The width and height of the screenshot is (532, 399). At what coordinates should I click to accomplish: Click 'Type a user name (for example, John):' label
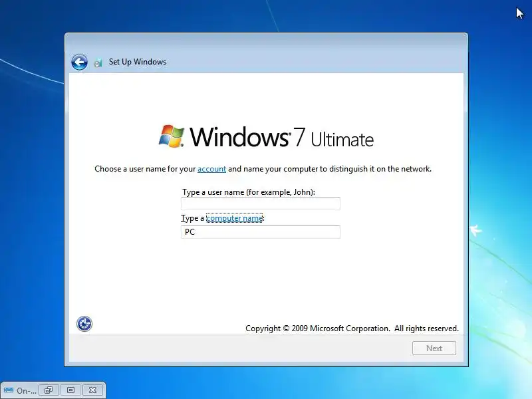249,192
